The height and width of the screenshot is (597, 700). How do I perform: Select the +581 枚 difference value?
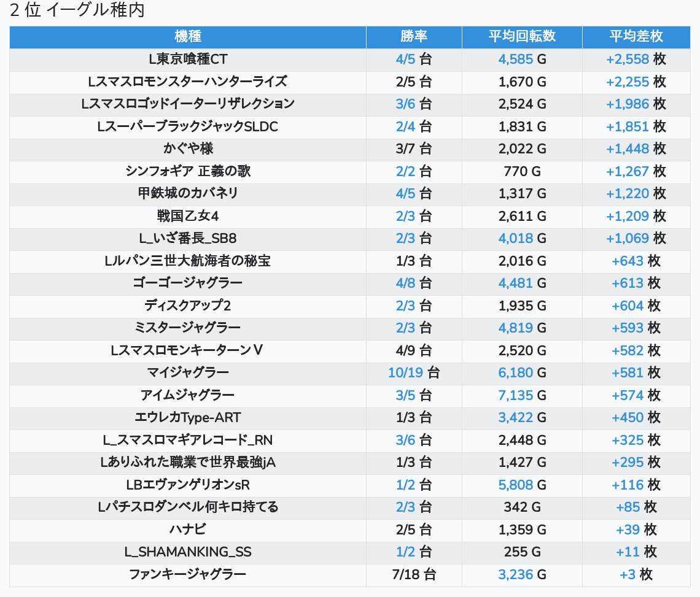(636, 372)
